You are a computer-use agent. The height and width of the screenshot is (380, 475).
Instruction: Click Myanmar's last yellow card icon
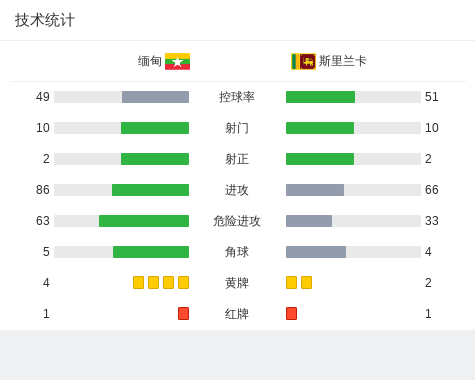pyautogui.click(x=183, y=283)
